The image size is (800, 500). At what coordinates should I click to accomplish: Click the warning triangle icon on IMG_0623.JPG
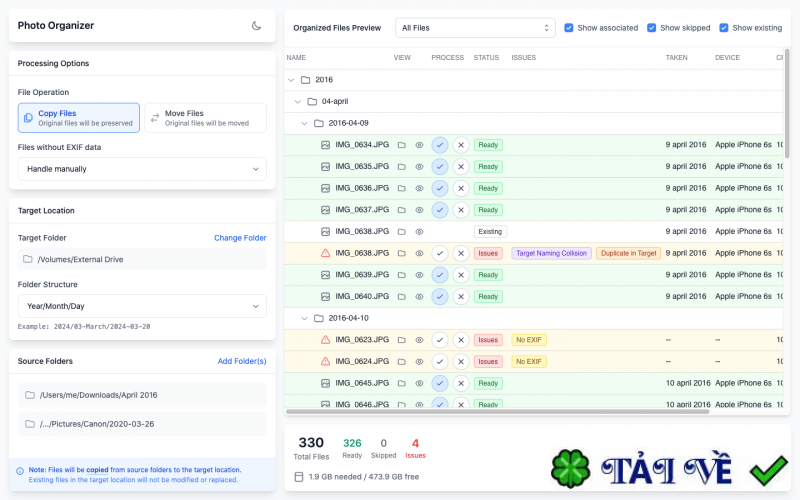pos(325,340)
